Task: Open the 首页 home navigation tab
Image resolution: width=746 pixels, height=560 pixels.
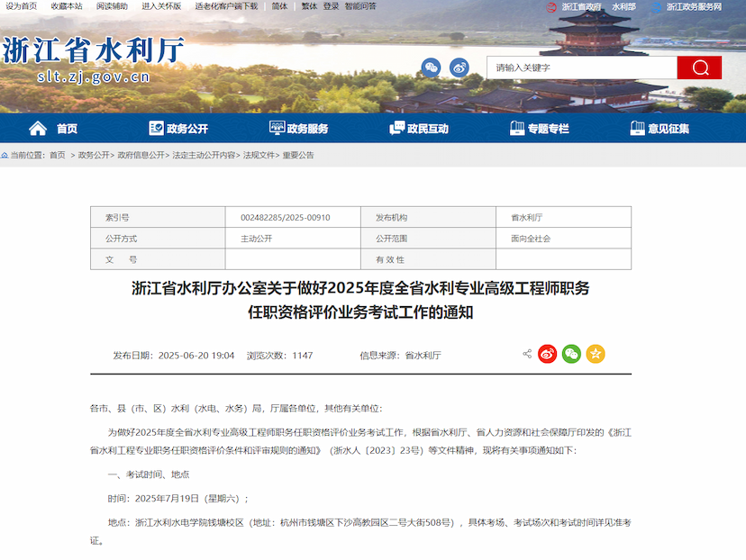Action: [53, 129]
